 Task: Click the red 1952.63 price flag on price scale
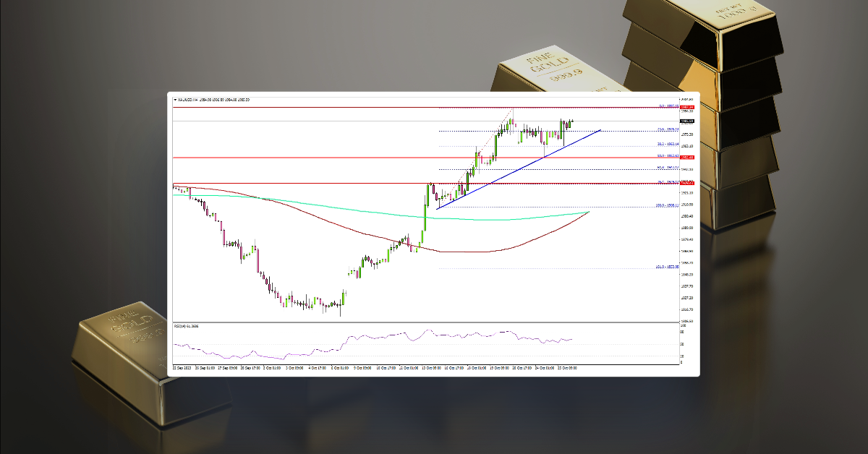(684, 157)
